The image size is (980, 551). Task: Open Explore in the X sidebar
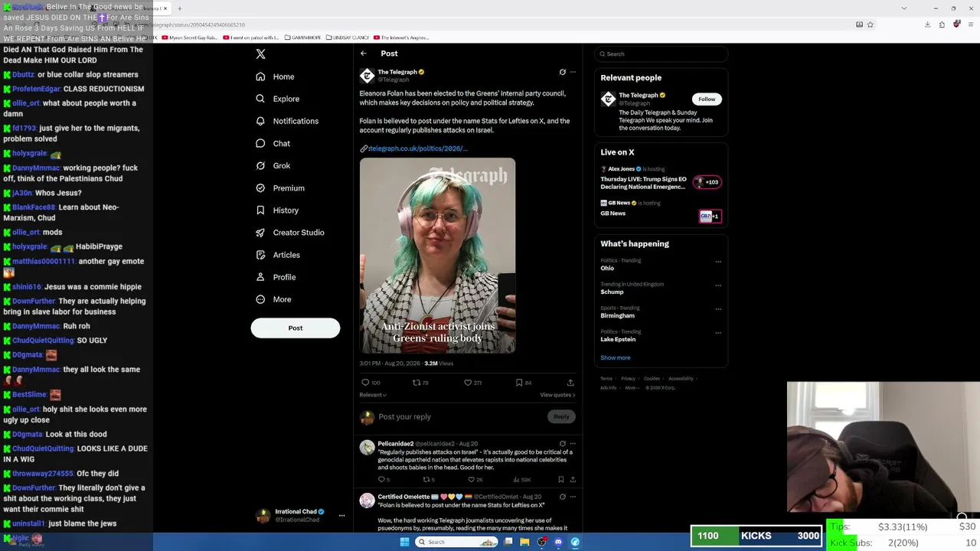click(x=277, y=99)
